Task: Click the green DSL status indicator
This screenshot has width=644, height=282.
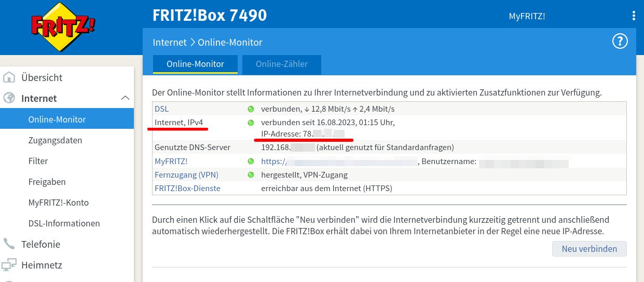Action: (251, 109)
